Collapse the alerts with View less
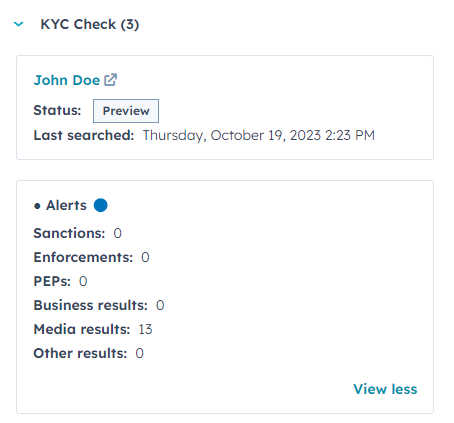Screen dimensions: 454x423 coord(385,389)
